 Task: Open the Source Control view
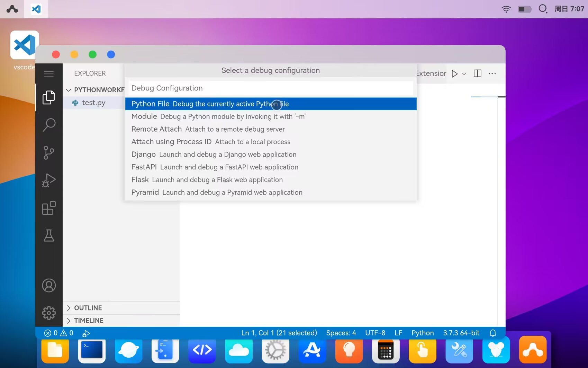[49, 152]
